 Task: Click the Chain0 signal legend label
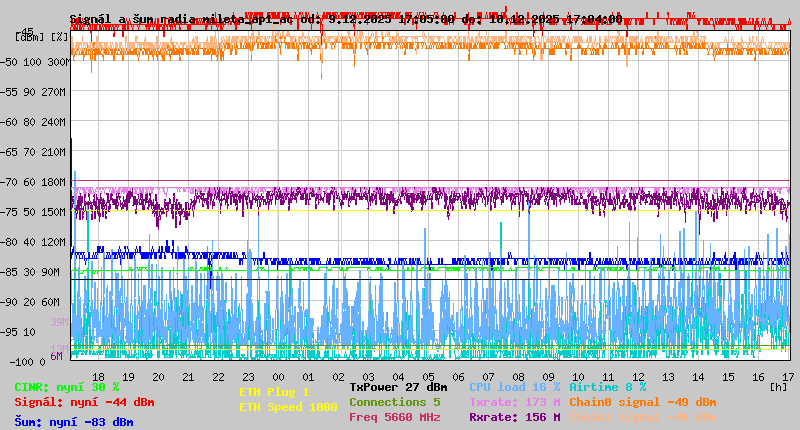click(x=642, y=401)
